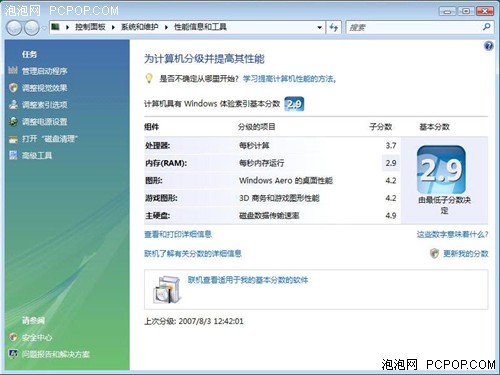Image resolution: width=500 pixels, height=375 pixels.
Task: Click shield icon beside 更新我的分数
Action: 434,254
